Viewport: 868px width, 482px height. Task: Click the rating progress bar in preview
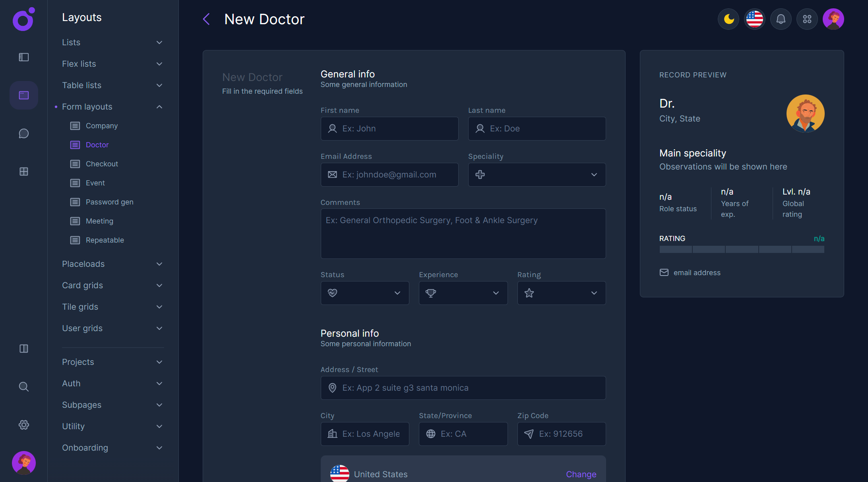click(x=742, y=249)
